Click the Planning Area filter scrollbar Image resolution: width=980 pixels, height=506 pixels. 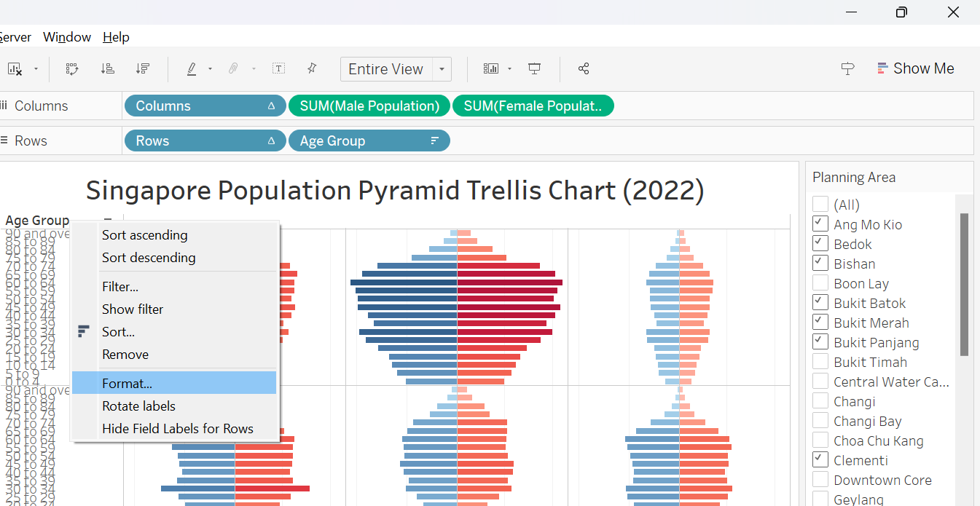click(964, 284)
